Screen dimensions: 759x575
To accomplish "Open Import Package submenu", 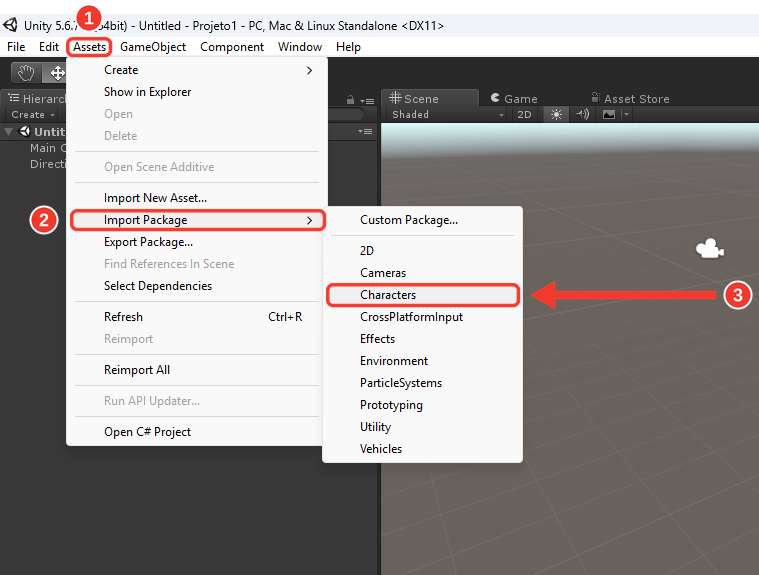I will click(197, 220).
